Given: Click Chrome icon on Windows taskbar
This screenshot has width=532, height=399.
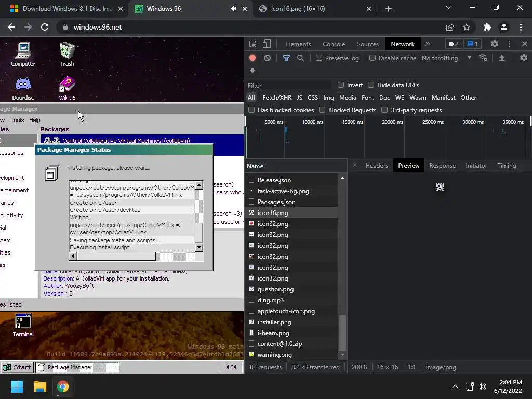Looking at the screenshot, I should [x=63, y=387].
